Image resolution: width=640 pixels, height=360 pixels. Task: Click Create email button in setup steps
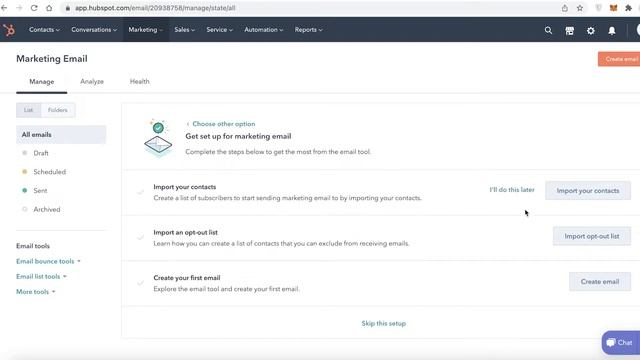600,282
